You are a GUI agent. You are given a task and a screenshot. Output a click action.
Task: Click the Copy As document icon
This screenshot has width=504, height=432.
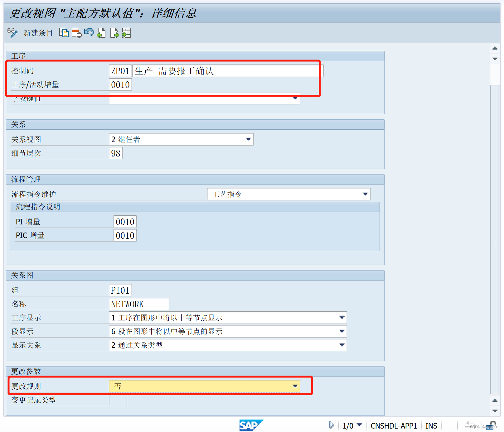pyautogui.click(x=64, y=33)
